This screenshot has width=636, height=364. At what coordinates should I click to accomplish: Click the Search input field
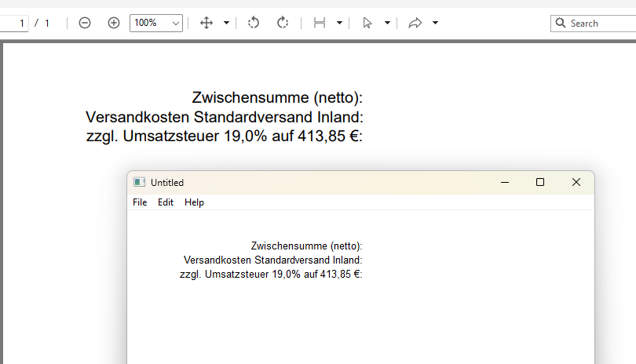coord(594,23)
